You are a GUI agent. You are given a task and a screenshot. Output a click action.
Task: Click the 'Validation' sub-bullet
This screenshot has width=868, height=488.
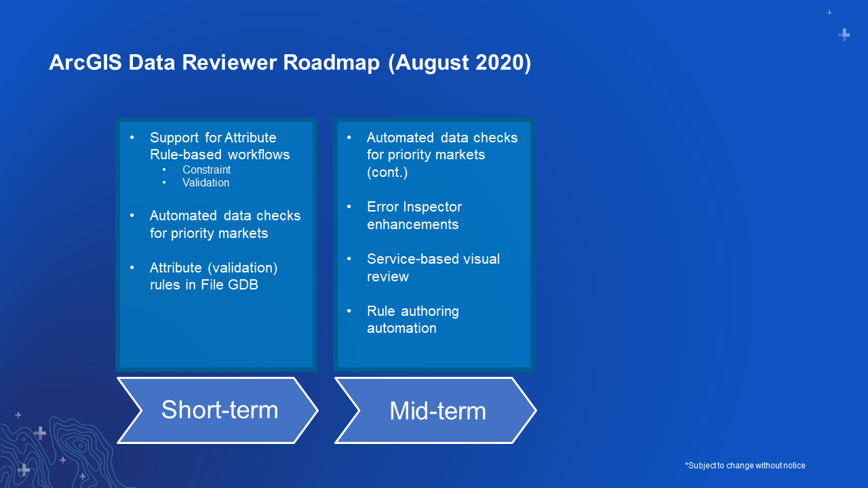205,183
